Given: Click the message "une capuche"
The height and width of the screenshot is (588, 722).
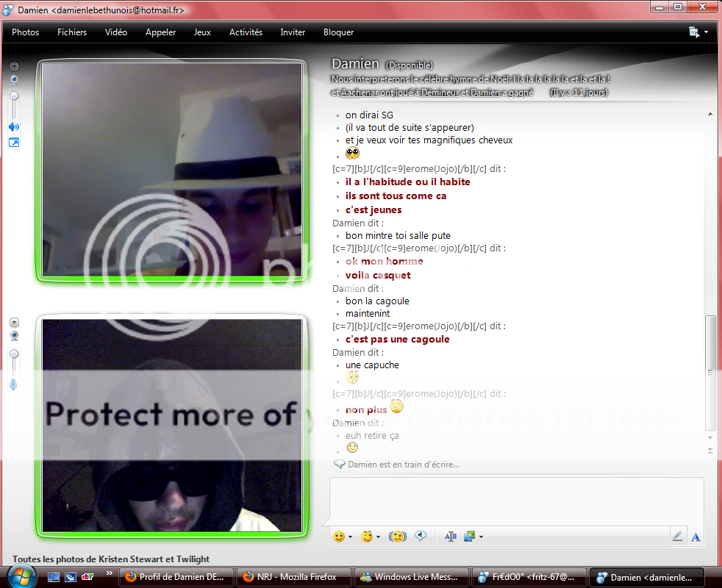Looking at the screenshot, I should pyautogui.click(x=372, y=365).
